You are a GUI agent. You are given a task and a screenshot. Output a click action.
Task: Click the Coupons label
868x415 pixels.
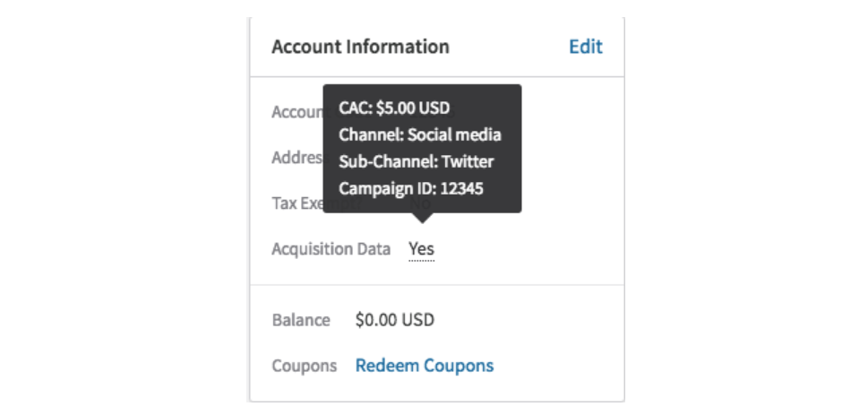[x=304, y=366]
